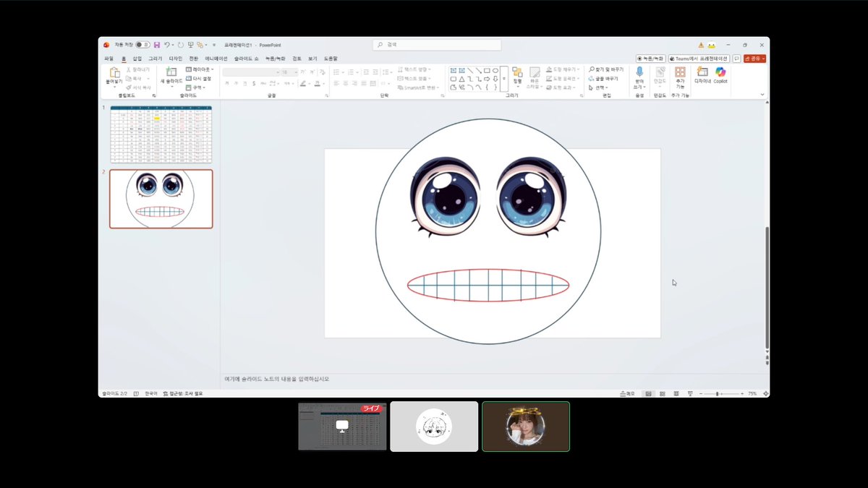This screenshot has height=488, width=868.
Task: Select the line shape in shapes gallery
Action: (470, 70)
